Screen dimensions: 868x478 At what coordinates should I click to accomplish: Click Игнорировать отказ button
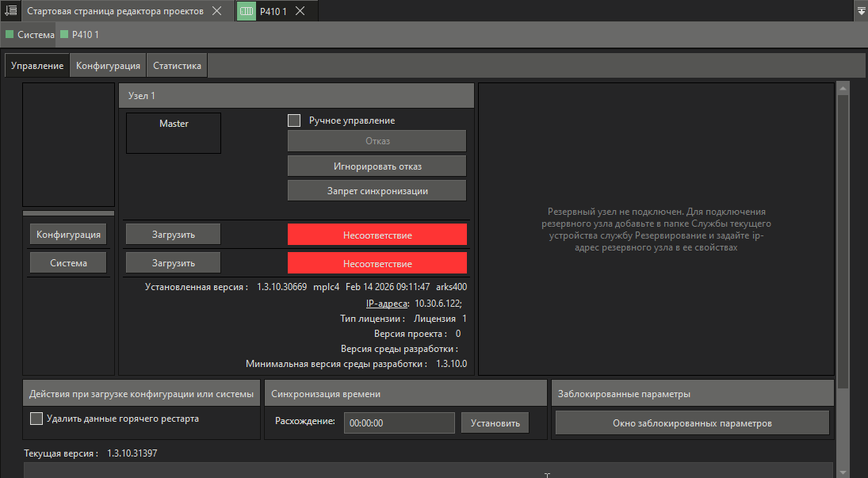377,166
